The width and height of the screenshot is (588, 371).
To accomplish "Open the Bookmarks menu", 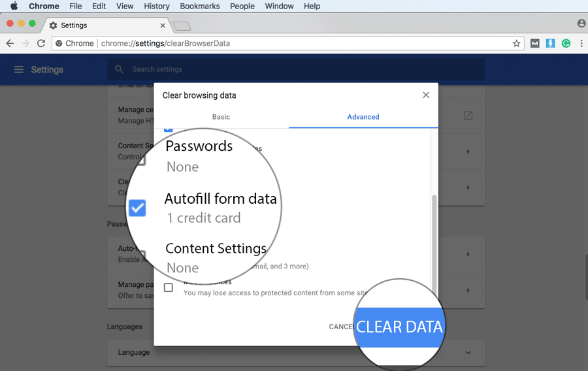I will pos(199,6).
